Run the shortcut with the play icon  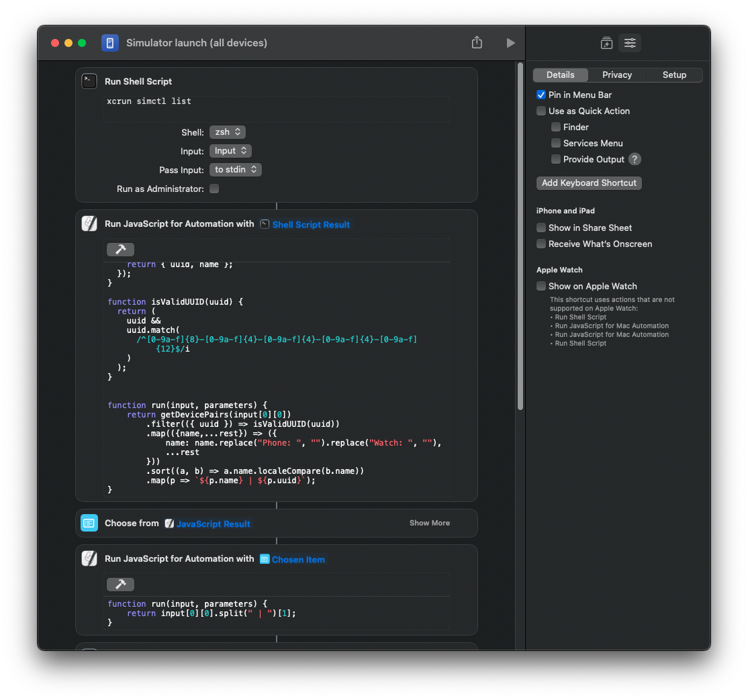pyautogui.click(x=510, y=42)
